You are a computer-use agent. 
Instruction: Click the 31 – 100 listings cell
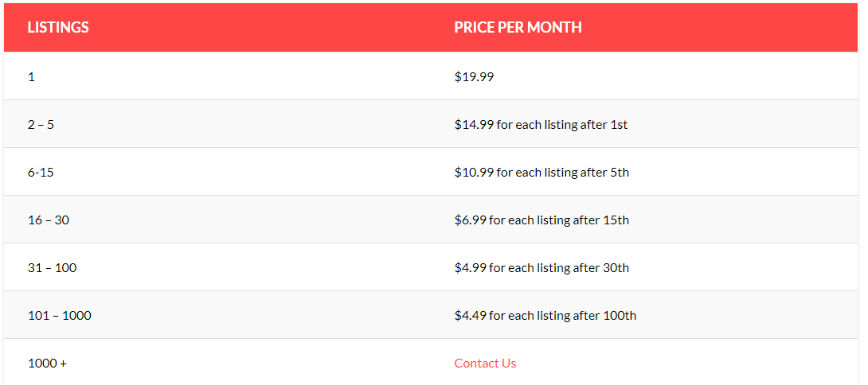click(52, 268)
